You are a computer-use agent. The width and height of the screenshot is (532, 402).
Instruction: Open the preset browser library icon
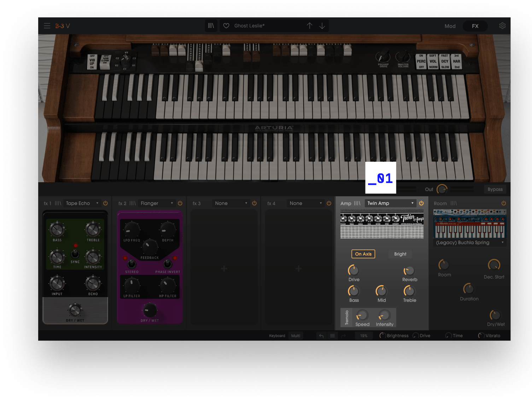pos(211,26)
